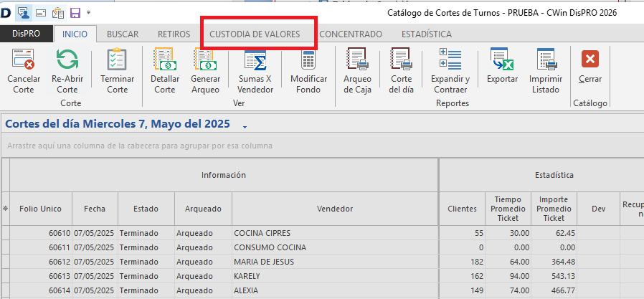Click the D application logo icon
This screenshot has height=299, width=644.
click(6, 13)
